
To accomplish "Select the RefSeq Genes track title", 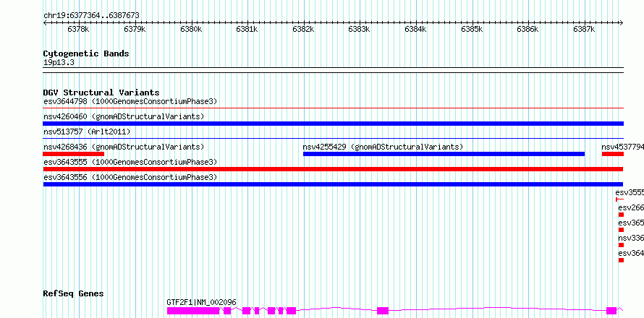I will pos(74,294).
